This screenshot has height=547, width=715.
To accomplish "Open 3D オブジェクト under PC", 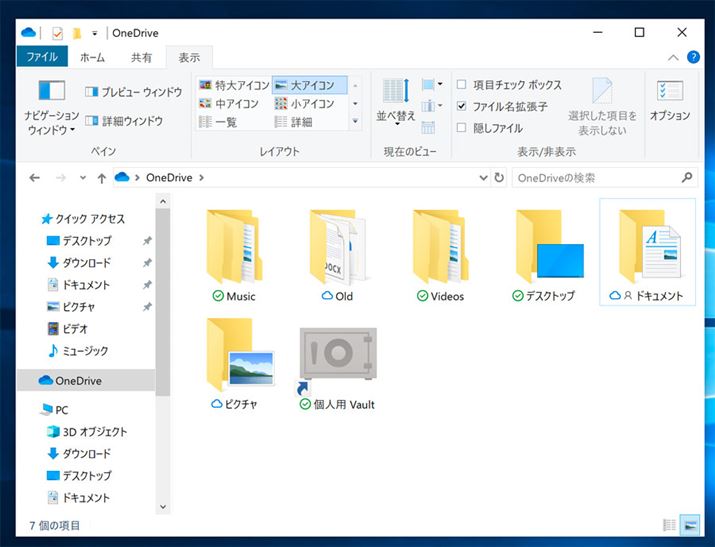I will (x=87, y=432).
